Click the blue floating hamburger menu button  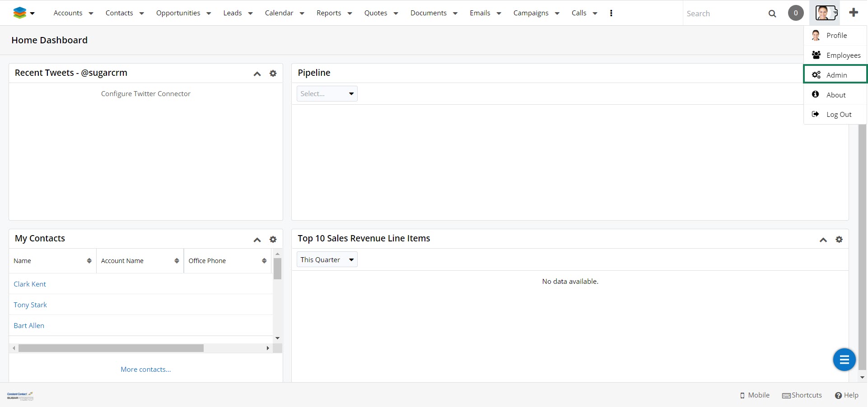(x=844, y=360)
